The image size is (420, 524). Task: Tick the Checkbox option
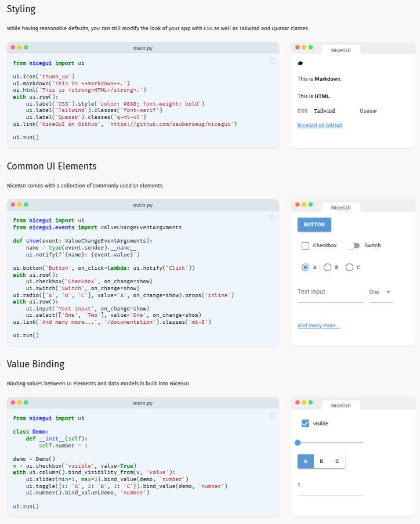coord(305,245)
